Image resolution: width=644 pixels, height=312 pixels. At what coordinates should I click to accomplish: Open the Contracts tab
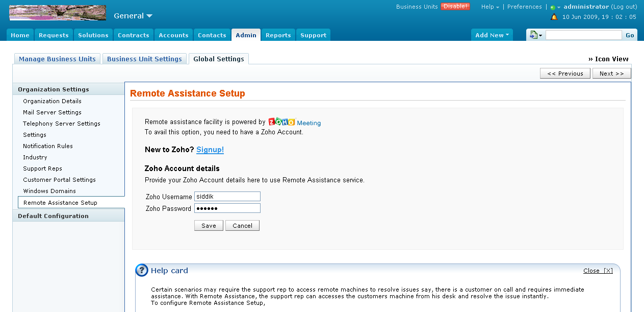pos(134,35)
